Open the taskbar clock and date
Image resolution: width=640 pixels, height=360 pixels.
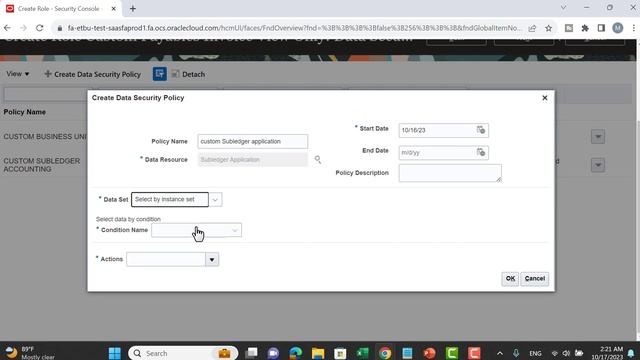click(x=607, y=353)
